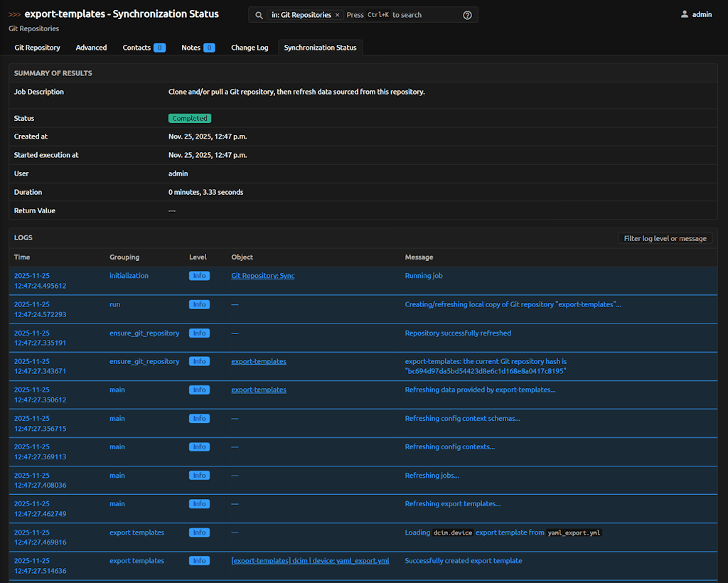The width and height of the screenshot is (728, 583).
Task: Switch to the Git Repository tab
Action: (37, 48)
